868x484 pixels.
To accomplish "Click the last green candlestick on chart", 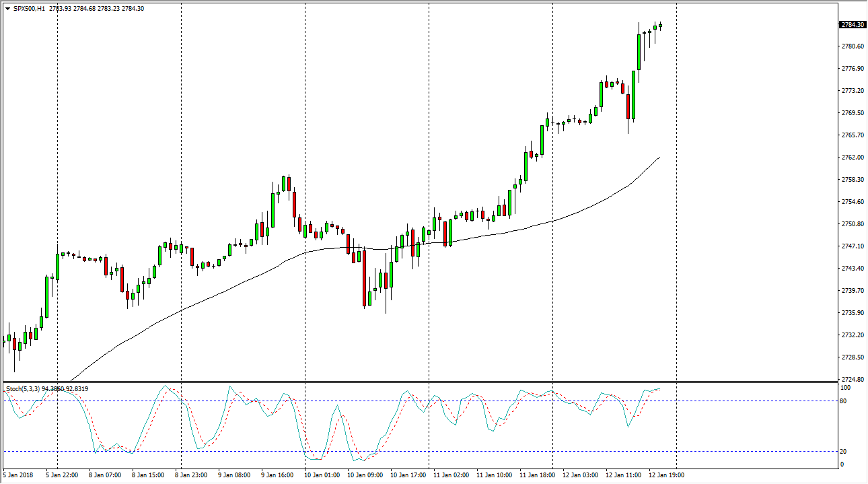I will pyautogui.click(x=661, y=26).
